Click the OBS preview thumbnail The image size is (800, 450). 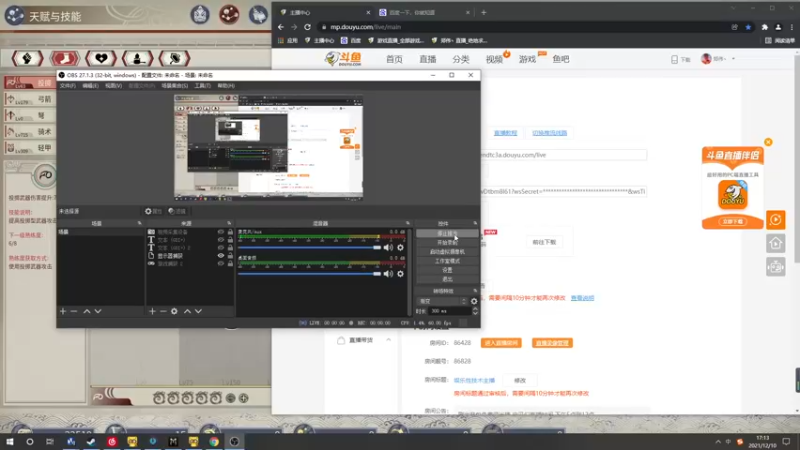pyautogui.click(x=268, y=147)
